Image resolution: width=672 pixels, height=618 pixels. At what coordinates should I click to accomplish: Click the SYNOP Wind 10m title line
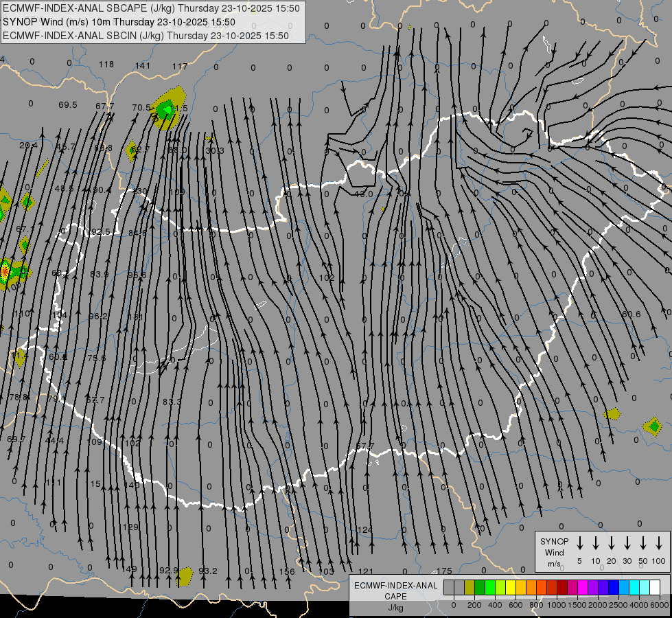tap(119, 22)
